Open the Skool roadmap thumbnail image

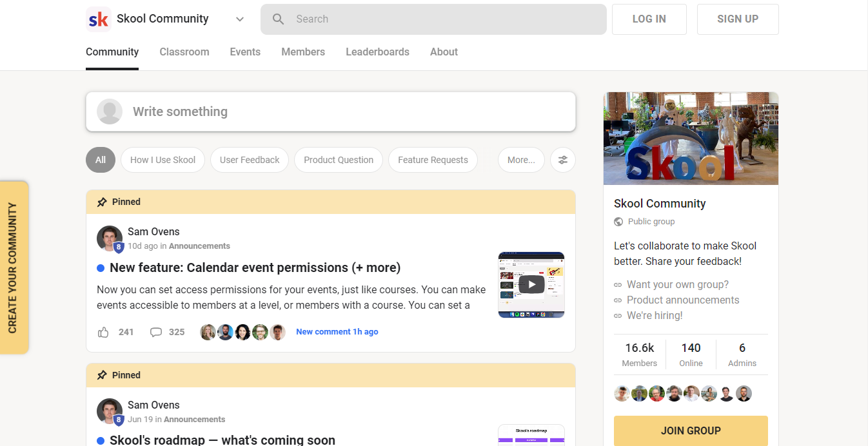531,435
